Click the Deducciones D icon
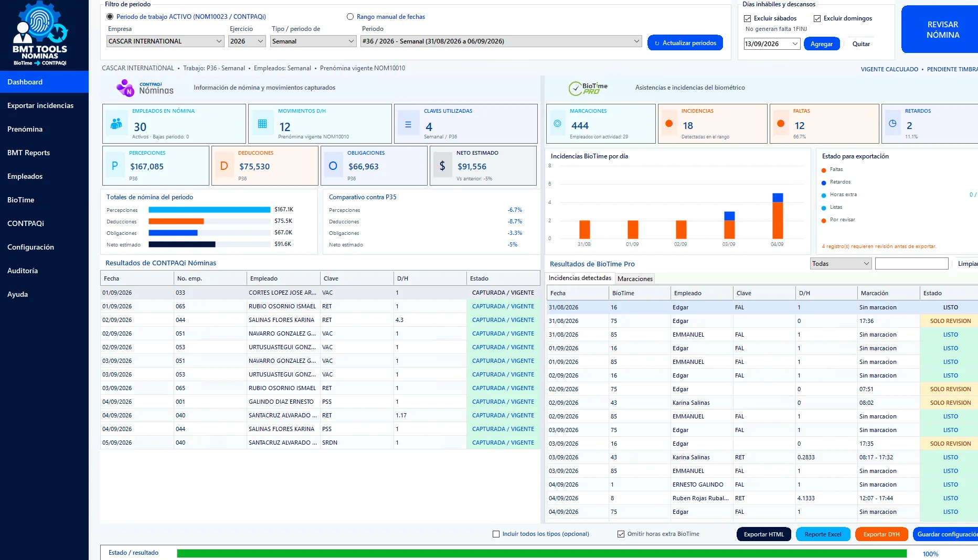 click(x=224, y=166)
